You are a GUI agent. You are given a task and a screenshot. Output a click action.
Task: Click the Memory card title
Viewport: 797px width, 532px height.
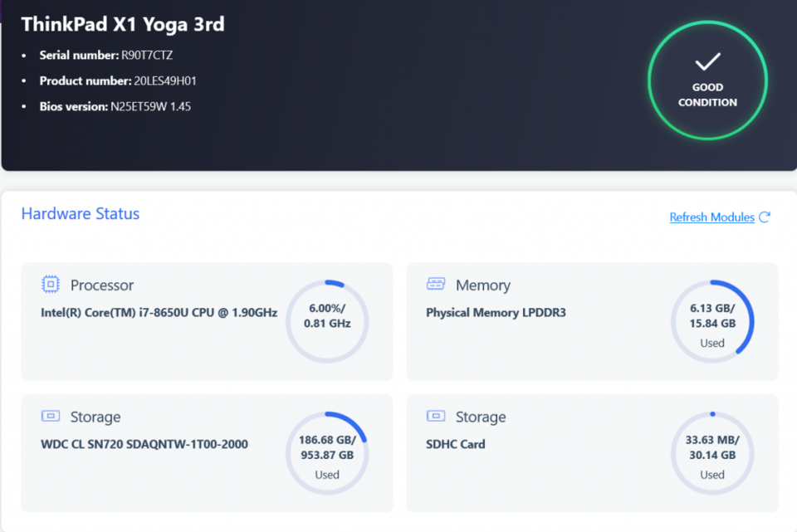(x=483, y=285)
